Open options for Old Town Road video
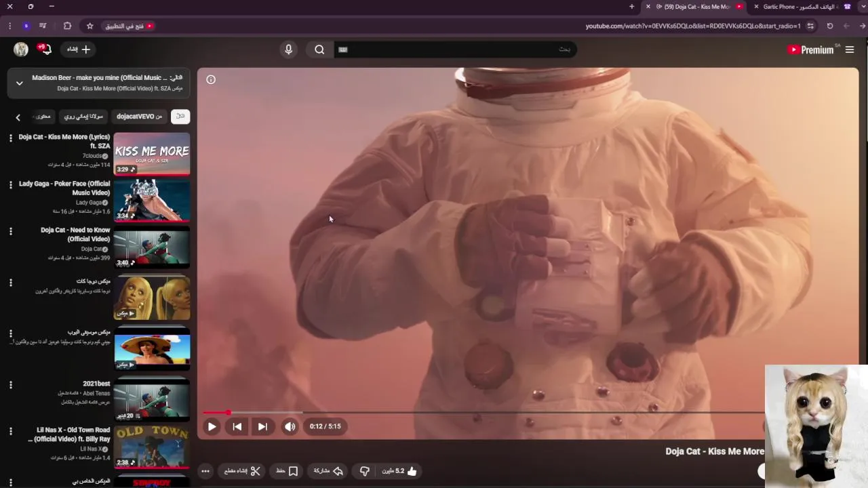The image size is (868, 488). tap(10, 431)
